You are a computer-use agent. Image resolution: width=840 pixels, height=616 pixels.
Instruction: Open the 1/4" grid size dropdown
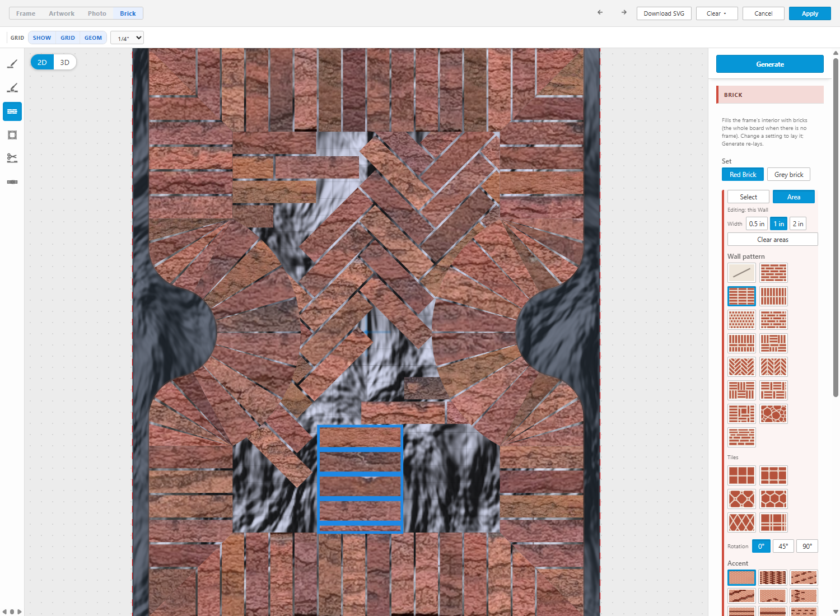point(127,38)
